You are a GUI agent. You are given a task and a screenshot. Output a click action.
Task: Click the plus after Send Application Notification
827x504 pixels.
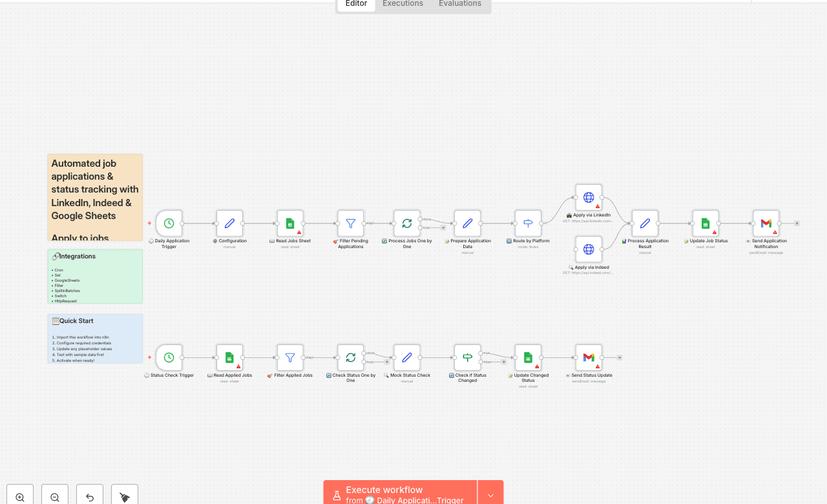797,222
